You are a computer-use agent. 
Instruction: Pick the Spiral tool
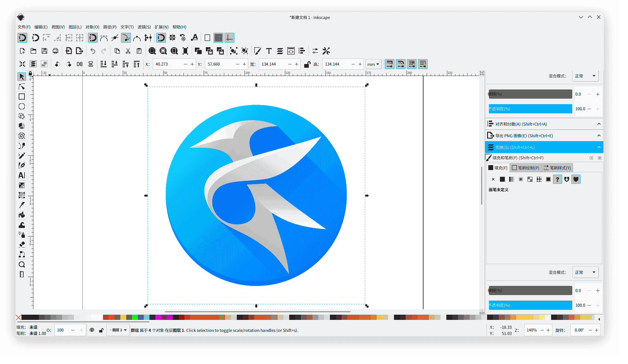click(21, 136)
